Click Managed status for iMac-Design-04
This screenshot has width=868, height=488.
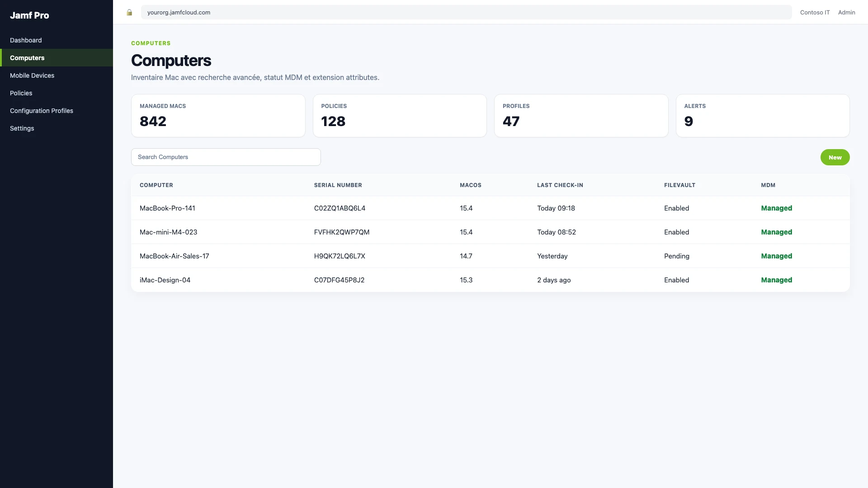coord(776,280)
